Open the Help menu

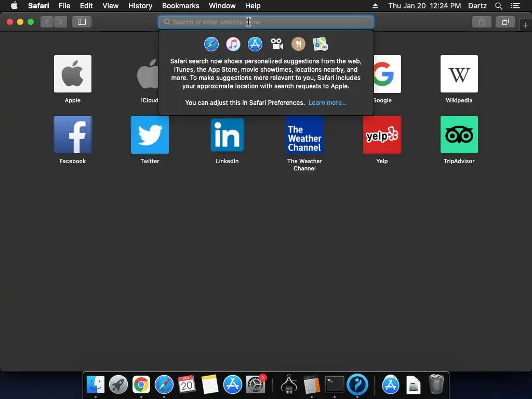coord(253,6)
